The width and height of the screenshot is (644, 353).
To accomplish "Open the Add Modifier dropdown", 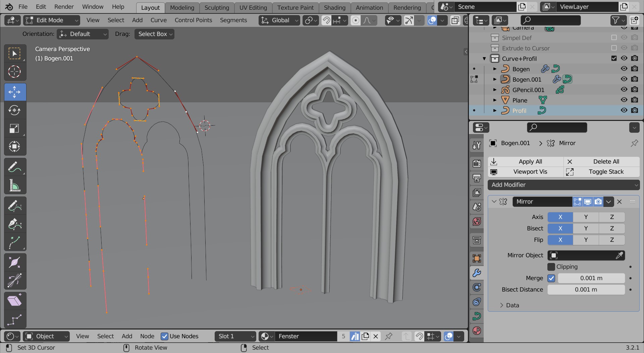I will [x=563, y=185].
